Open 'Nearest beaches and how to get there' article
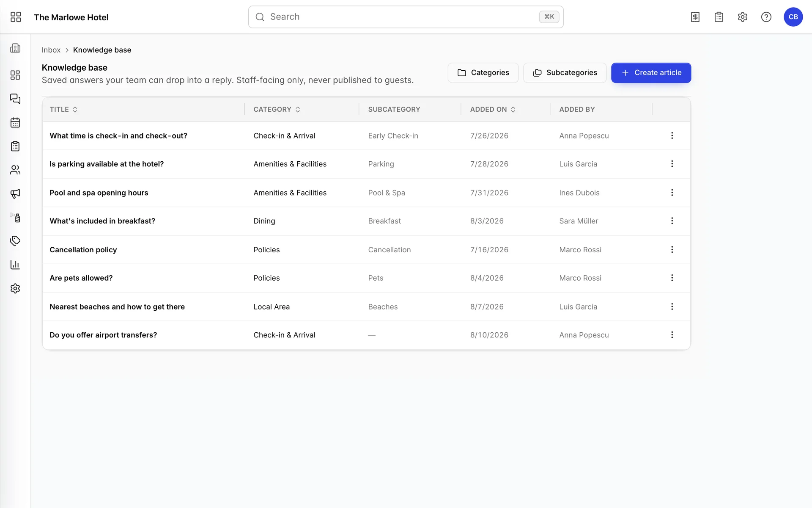 [117, 306]
